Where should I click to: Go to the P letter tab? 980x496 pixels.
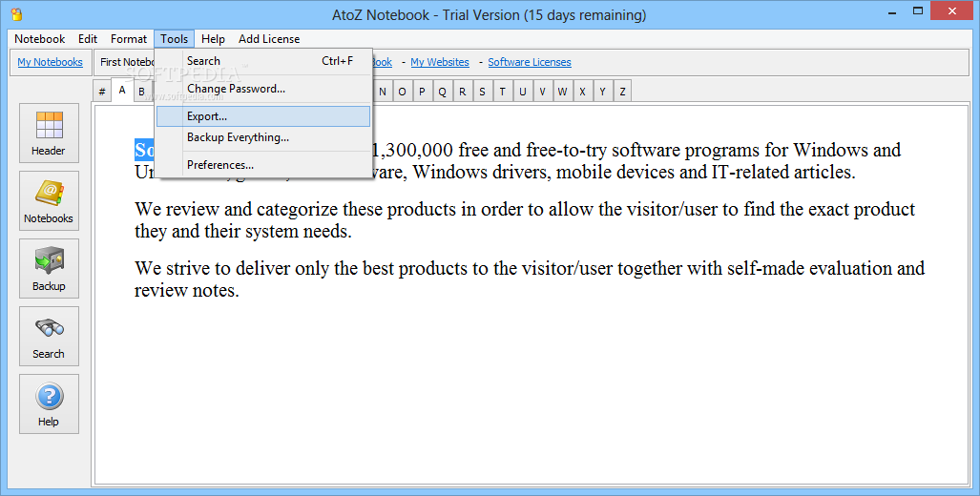click(x=422, y=92)
